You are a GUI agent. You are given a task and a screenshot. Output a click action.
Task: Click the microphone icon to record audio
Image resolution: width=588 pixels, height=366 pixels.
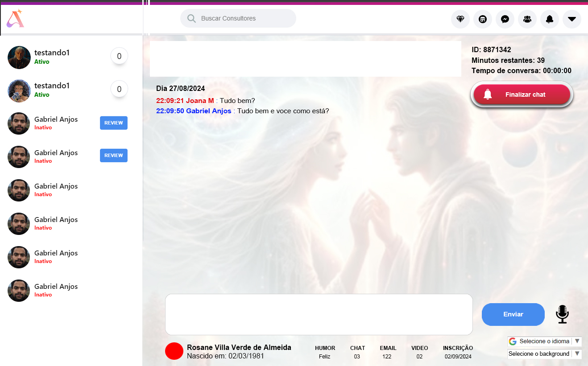tap(562, 314)
